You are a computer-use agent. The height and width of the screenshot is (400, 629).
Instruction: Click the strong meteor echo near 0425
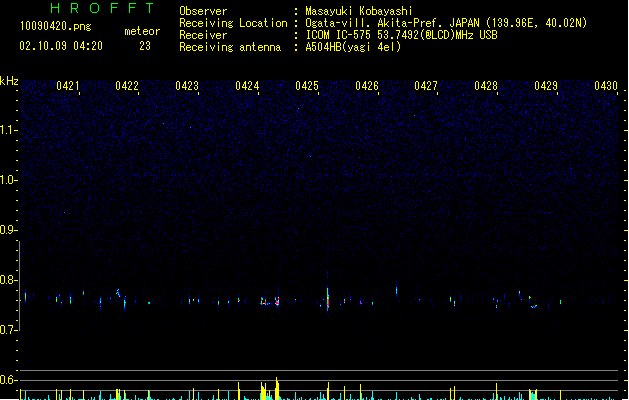328,298
